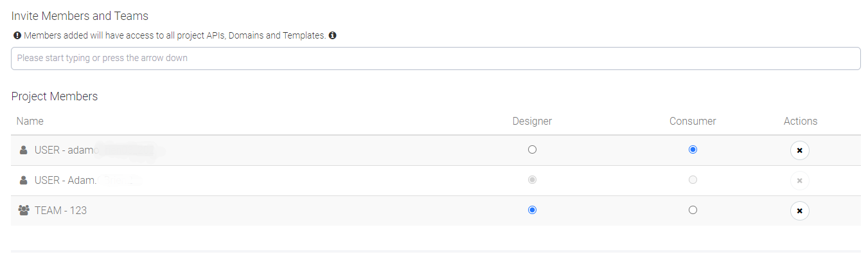Click person icon beside greyed-out "USER - Adam."
The image size is (868, 261).
(24, 181)
